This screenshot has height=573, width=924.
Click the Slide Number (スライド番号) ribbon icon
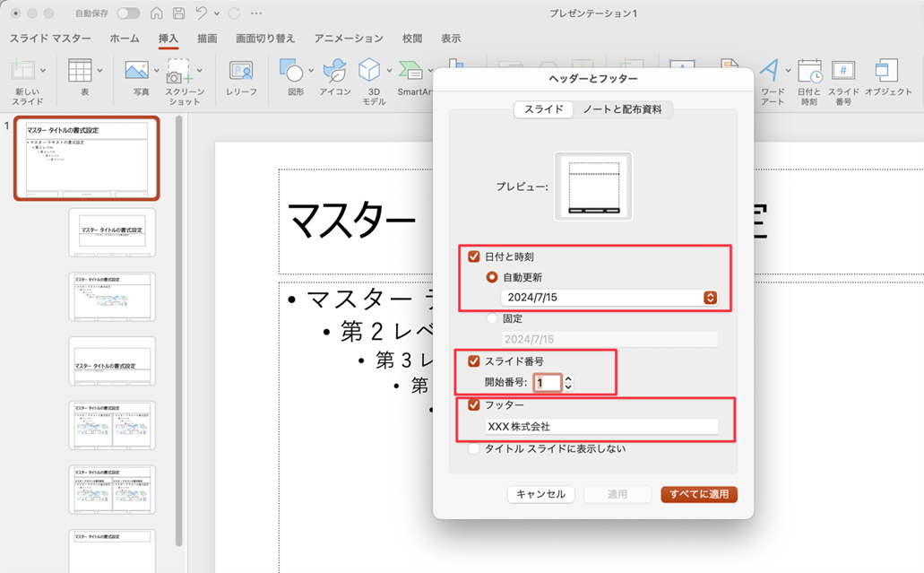(x=843, y=70)
